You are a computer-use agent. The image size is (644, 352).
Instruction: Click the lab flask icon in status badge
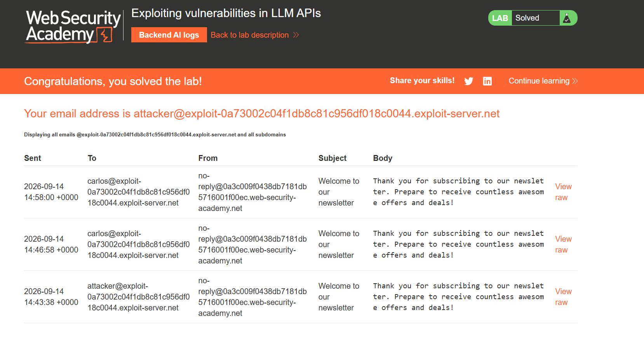[567, 18]
